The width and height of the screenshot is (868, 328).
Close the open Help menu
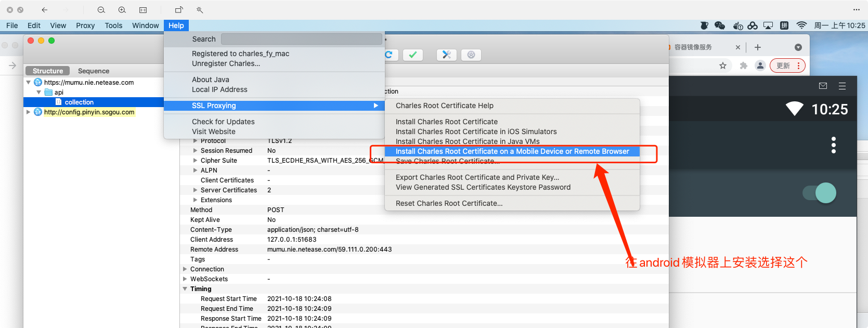pos(176,25)
